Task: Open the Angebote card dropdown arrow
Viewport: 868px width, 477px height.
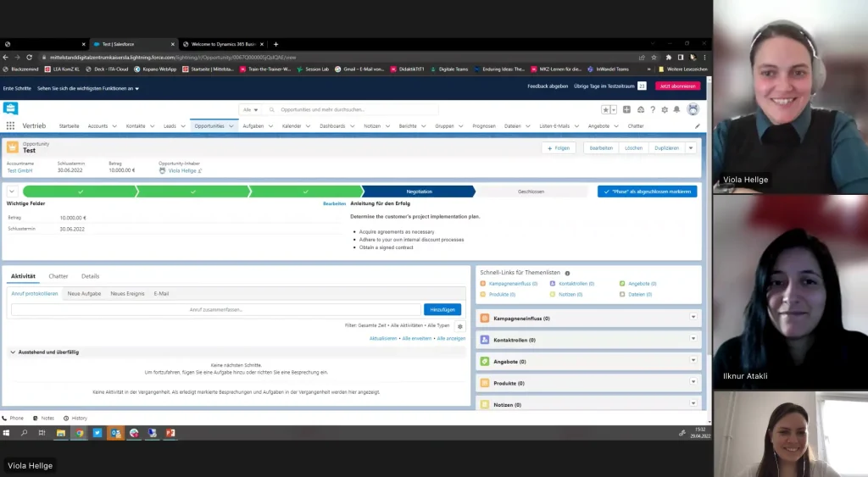Action: pyautogui.click(x=693, y=360)
